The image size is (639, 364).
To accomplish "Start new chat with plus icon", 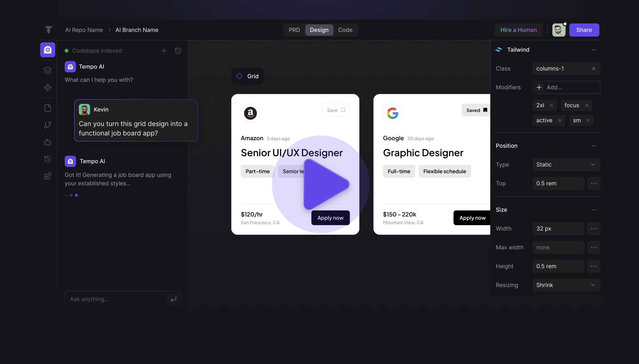I will click(x=164, y=51).
